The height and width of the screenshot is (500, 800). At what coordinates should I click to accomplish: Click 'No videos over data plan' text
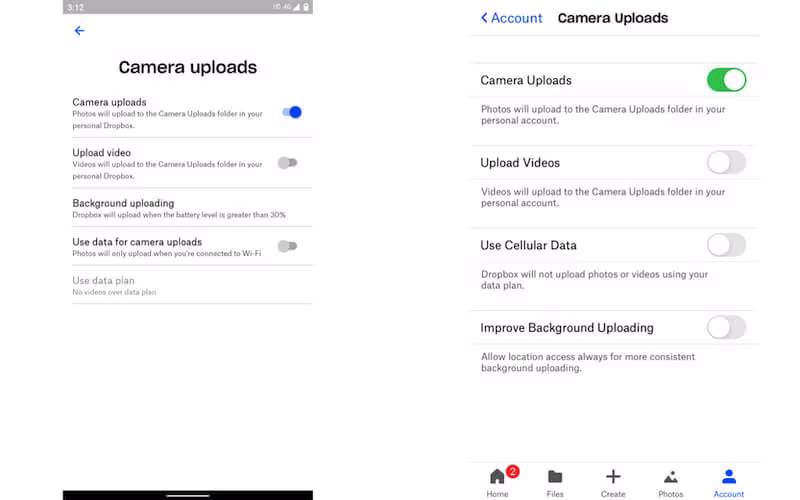click(114, 292)
